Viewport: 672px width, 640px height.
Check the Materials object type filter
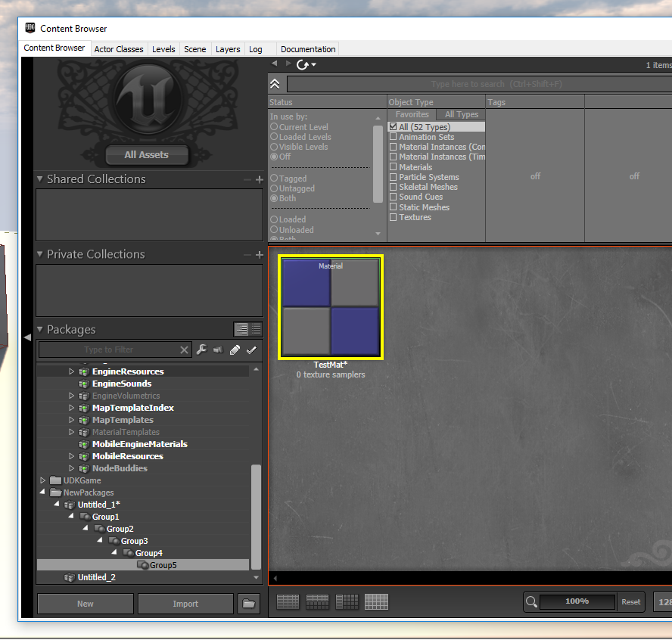click(x=393, y=166)
